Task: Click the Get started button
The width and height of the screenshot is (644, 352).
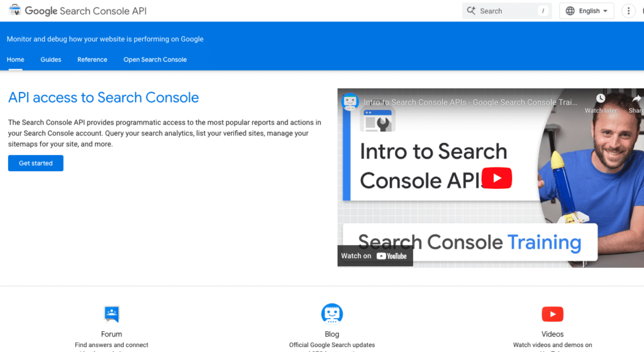Action: [36, 163]
